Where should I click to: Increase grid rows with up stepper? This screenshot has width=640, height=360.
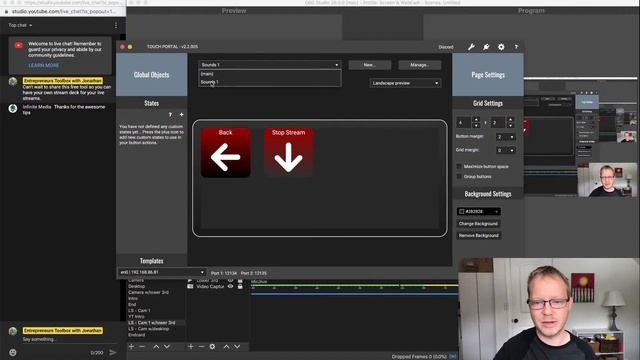[x=510, y=120]
